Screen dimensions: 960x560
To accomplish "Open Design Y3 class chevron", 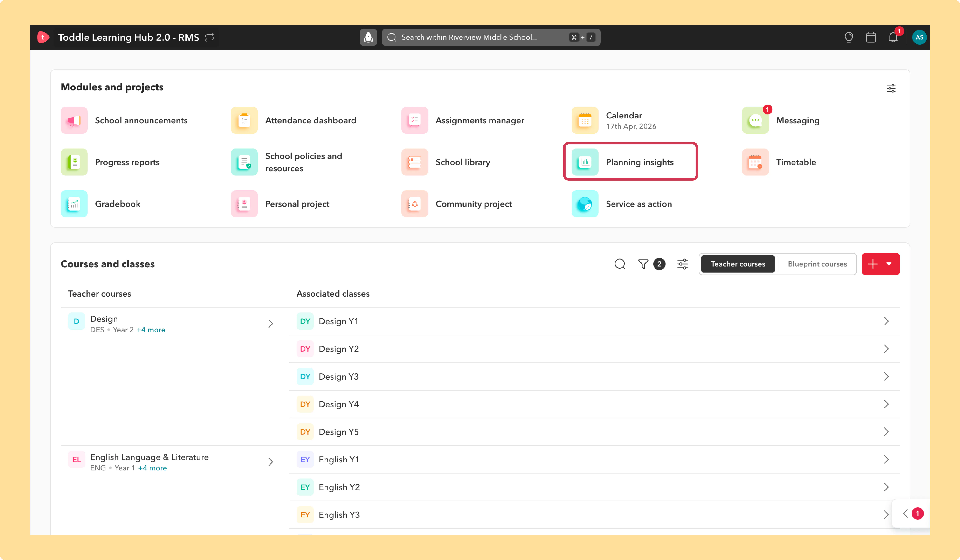I will coord(886,377).
